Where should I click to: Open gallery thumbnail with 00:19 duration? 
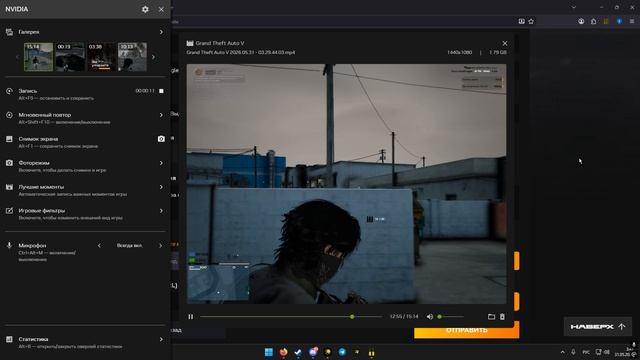[x=70, y=57]
